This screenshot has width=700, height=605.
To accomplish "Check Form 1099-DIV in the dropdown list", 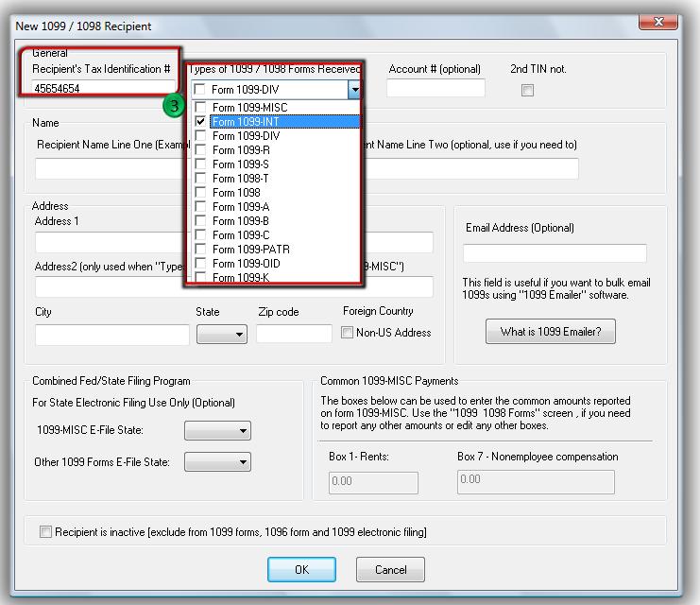I will [200, 136].
